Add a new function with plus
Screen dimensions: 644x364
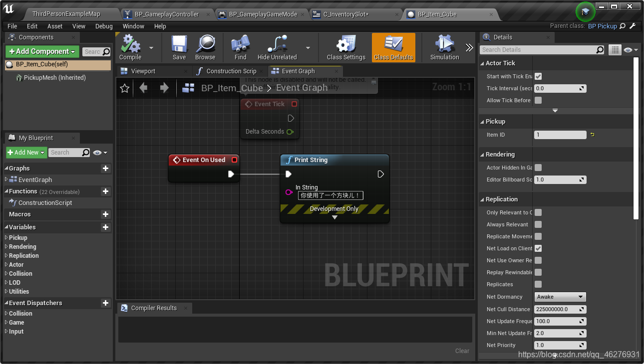coord(105,191)
